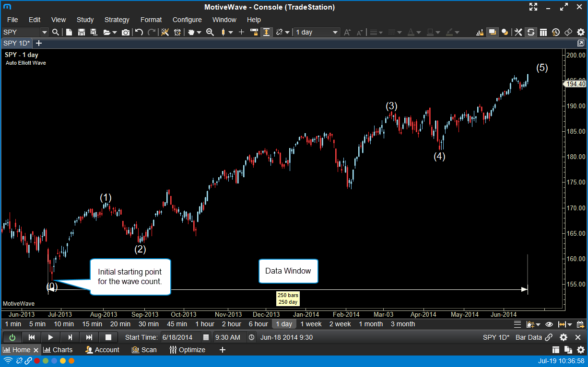588x367 pixels.
Task: Toggle the auto-scale price axis button
Action: tap(266, 32)
